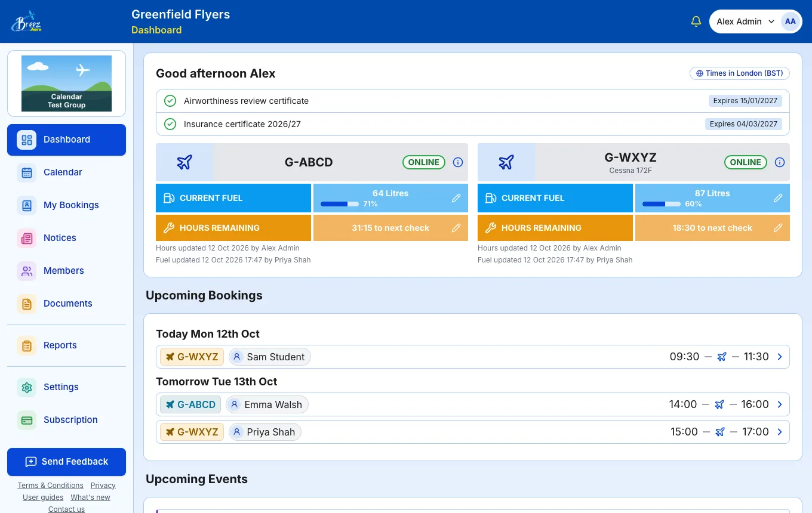Screen dimensions: 812x513
Task: Edit the 87 Litres fuel value
Action: coord(778,198)
